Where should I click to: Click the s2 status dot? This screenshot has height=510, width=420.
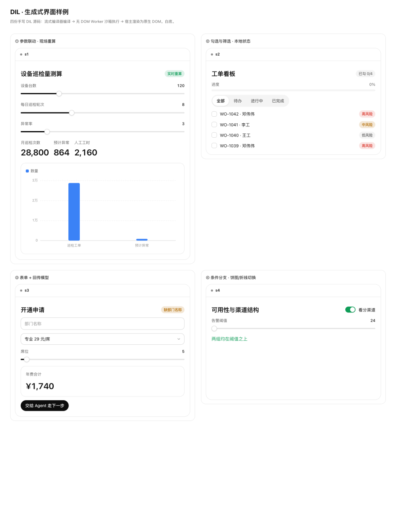(212, 54)
